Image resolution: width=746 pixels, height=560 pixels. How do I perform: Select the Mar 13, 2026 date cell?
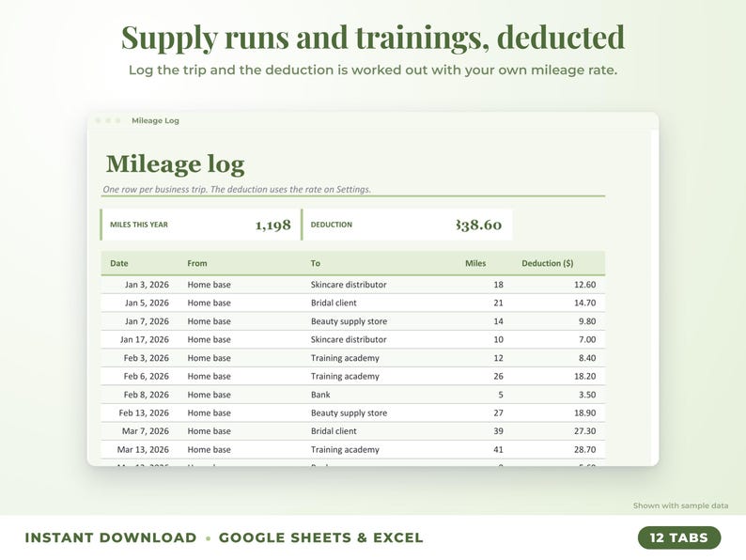(x=143, y=449)
